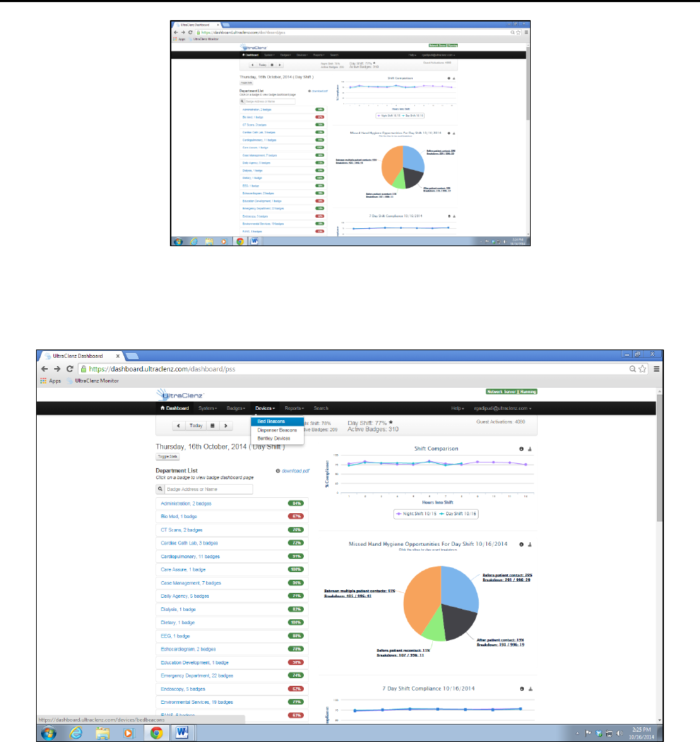Select Bed Beacons from the Devices menu
The image size is (700, 742).
coord(278,422)
